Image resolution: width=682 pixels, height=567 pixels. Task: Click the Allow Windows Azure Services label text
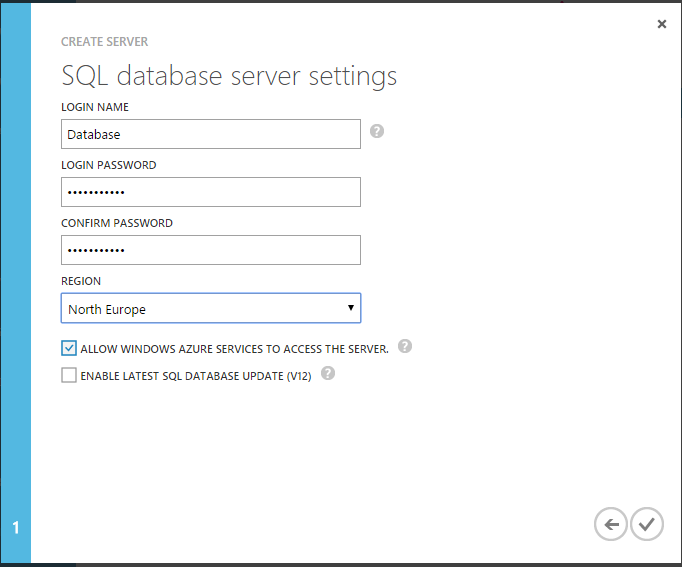[234, 349]
